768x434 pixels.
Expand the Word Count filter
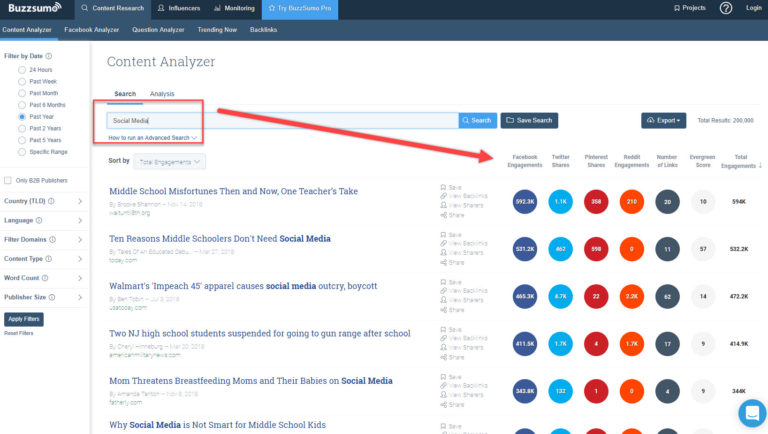pos(80,278)
